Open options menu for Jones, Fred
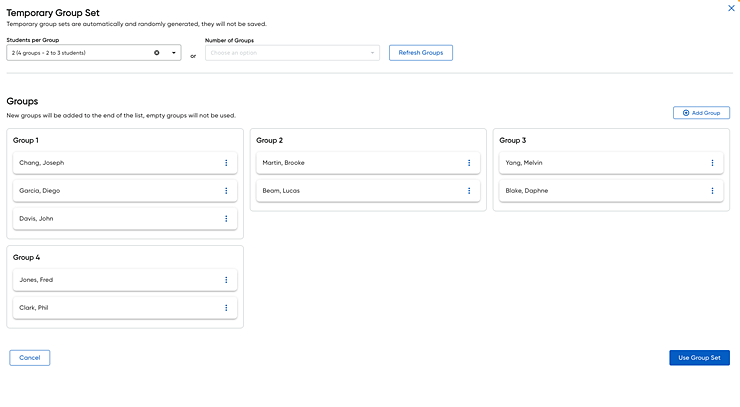Screen dimensions: 740x407 [x=226, y=280]
